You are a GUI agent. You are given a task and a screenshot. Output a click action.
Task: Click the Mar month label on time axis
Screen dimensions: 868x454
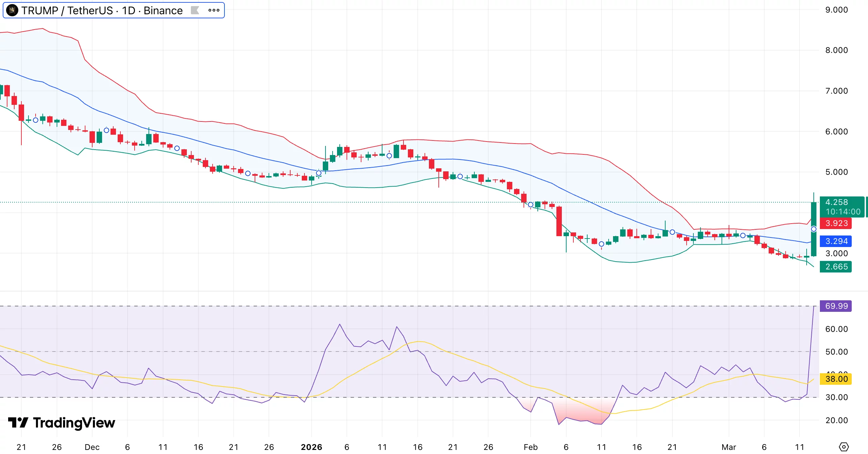click(729, 447)
